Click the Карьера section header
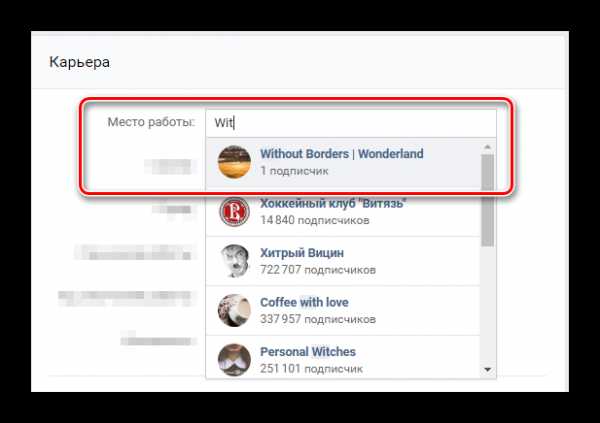600x423 pixels. pos(80,62)
